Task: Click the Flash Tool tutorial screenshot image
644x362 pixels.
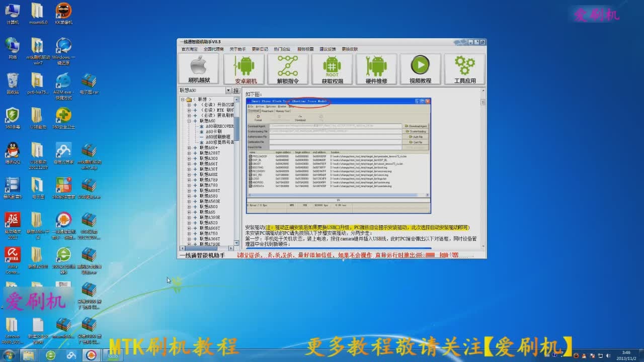Action: [x=338, y=155]
